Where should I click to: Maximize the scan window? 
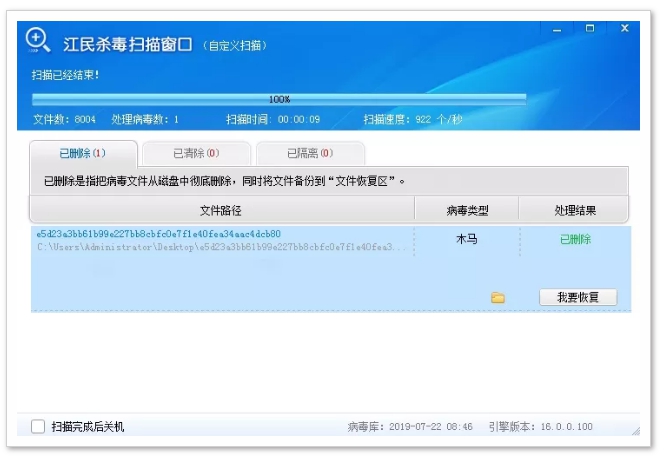[x=590, y=28]
